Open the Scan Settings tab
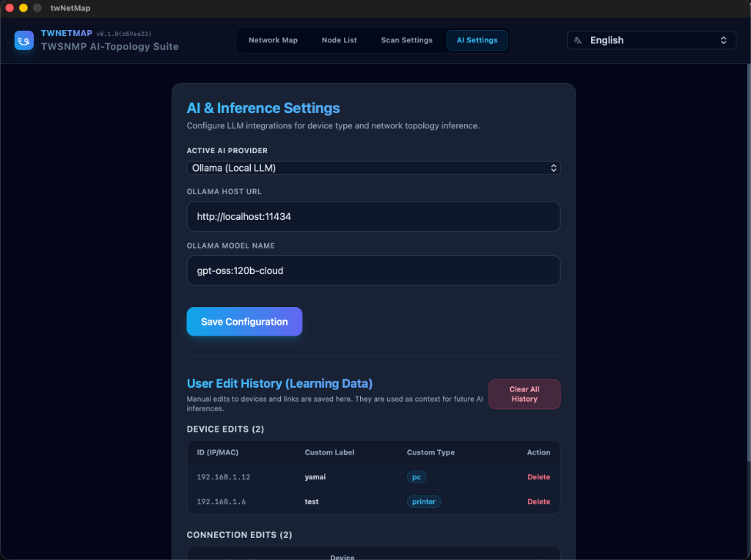751x560 pixels. (406, 40)
